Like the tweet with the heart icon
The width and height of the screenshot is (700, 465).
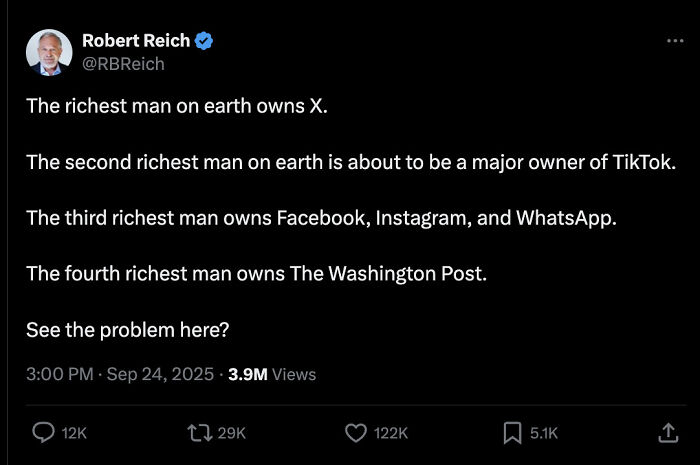tap(356, 432)
